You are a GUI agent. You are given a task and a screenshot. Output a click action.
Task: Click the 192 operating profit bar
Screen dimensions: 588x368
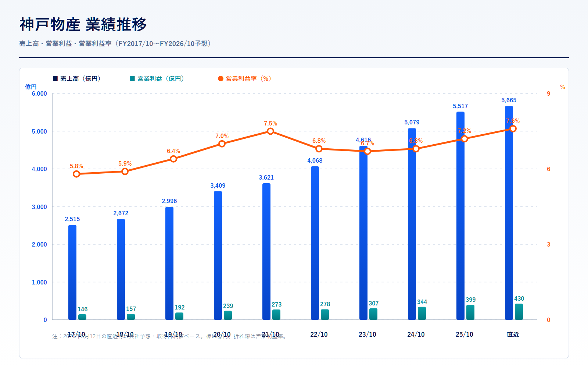(179, 316)
